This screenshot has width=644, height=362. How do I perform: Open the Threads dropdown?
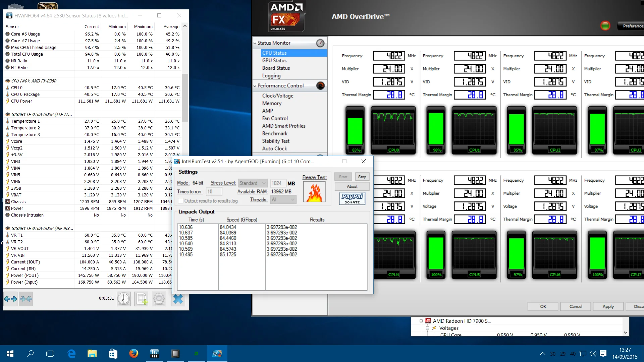tap(283, 199)
